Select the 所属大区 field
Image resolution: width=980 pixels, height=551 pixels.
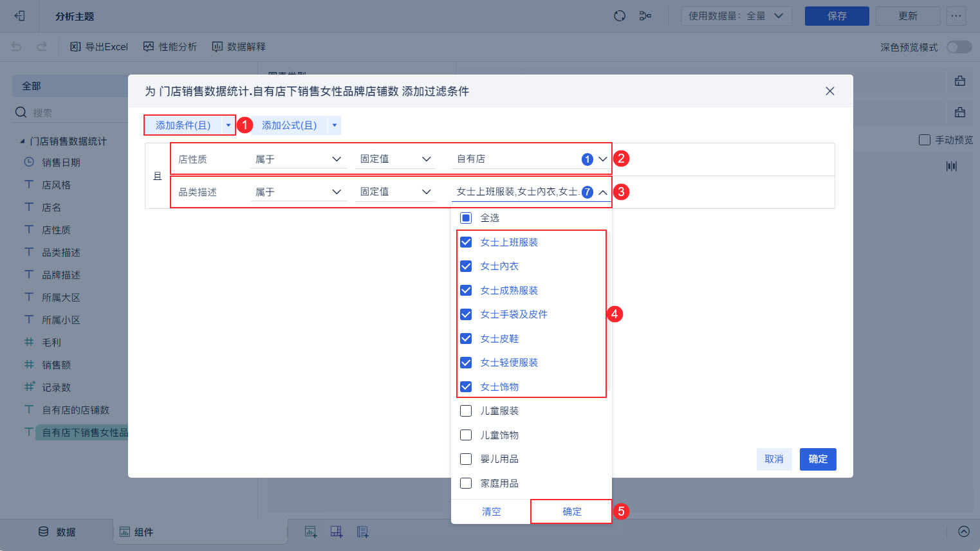point(61,298)
